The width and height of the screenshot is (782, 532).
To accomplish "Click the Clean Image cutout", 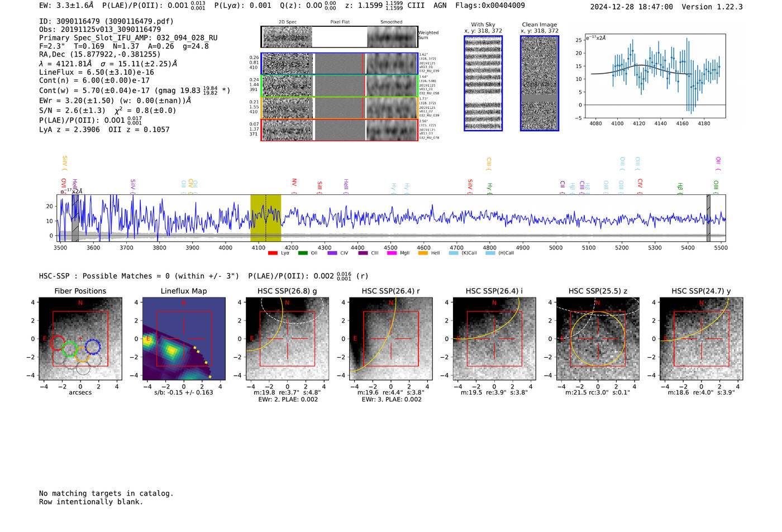I will (540, 83).
